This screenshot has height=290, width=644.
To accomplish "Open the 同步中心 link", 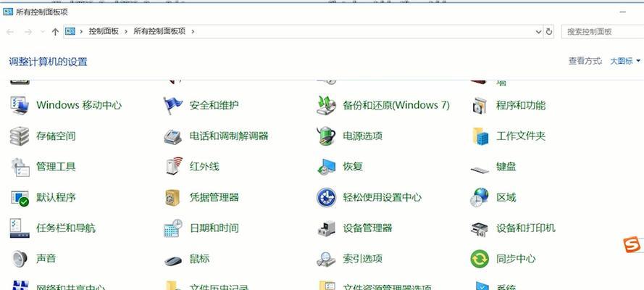I will (x=516, y=259).
